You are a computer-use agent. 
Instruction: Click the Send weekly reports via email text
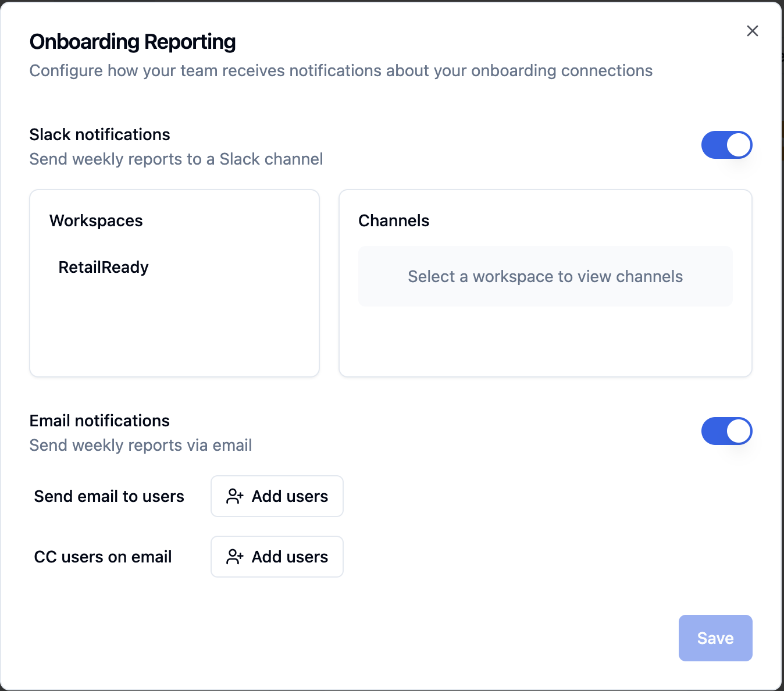[x=141, y=445]
